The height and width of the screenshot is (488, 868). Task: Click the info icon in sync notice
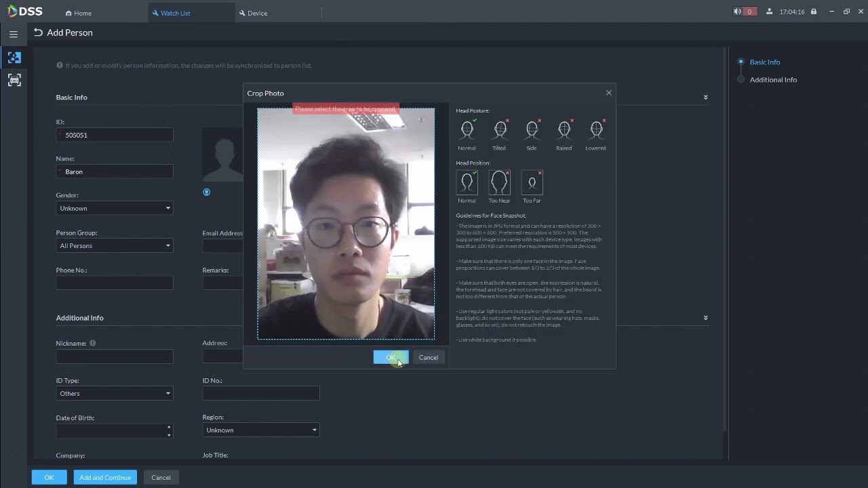pyautogui.click(x=60, y=66)
